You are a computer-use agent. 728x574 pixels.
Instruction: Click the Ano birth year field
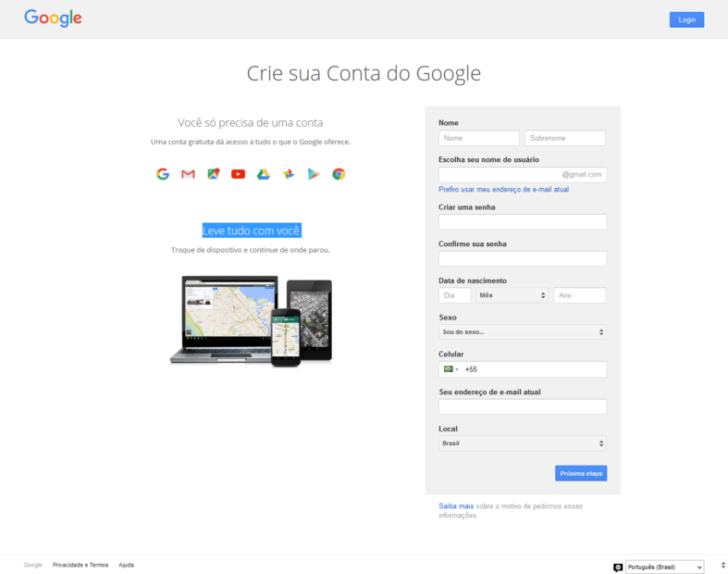pyautogui.click(x=579, y=295)
